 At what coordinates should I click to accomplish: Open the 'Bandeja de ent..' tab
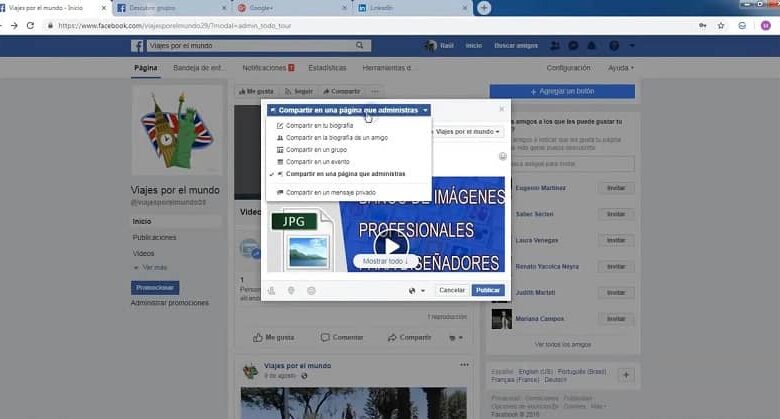198,68
